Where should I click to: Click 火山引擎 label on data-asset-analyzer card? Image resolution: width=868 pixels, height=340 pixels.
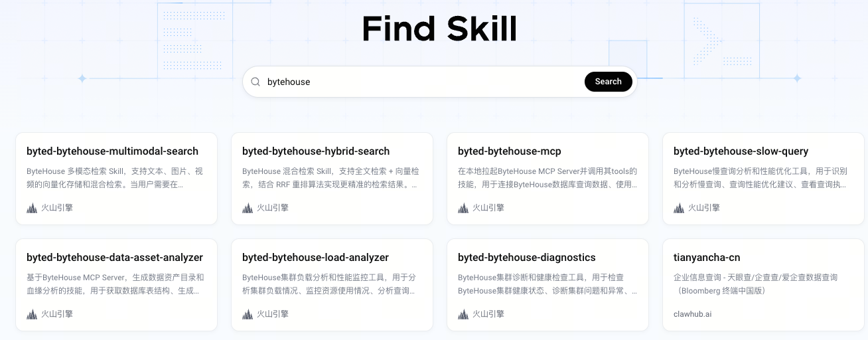click(57, 314)
